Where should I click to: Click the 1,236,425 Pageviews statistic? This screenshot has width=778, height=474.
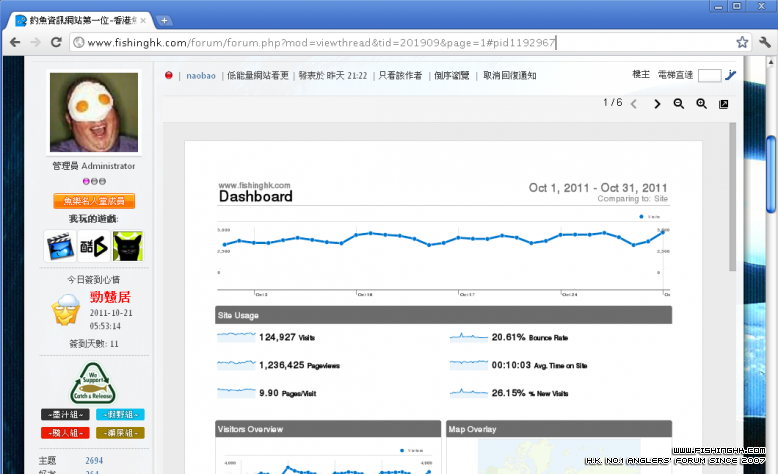[299, 365]
